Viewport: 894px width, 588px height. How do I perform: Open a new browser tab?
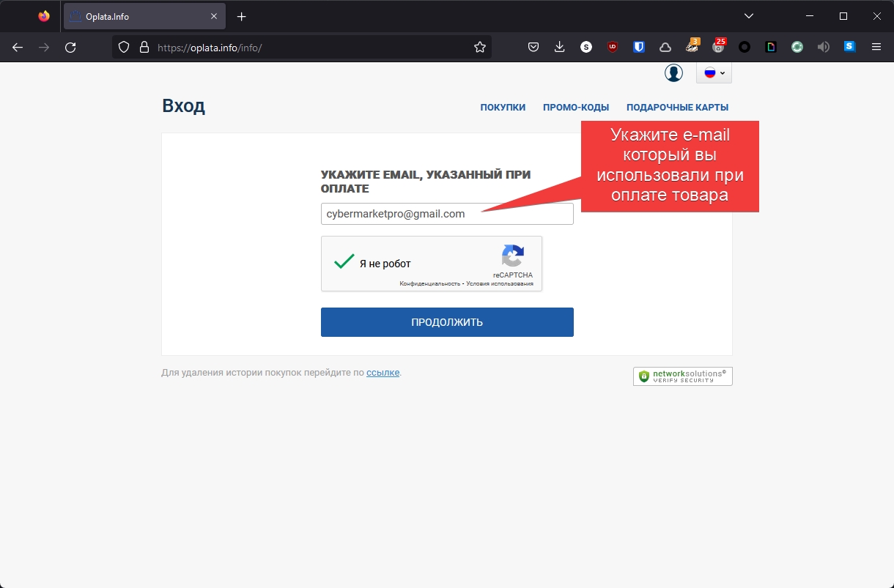[242, 16]
